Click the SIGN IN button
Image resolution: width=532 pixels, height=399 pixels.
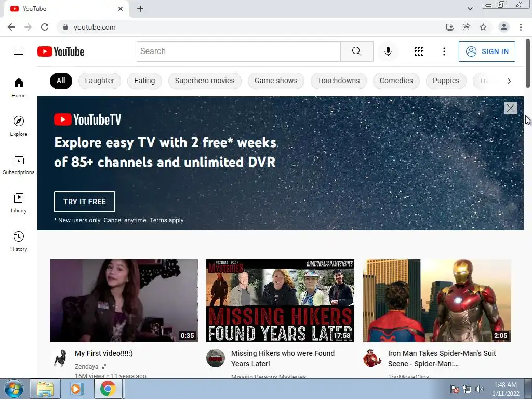(x=486, y=51)
